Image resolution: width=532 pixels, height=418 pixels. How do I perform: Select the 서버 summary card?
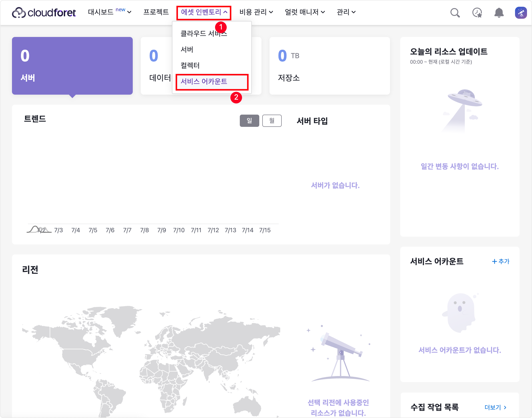coord(72,66)
